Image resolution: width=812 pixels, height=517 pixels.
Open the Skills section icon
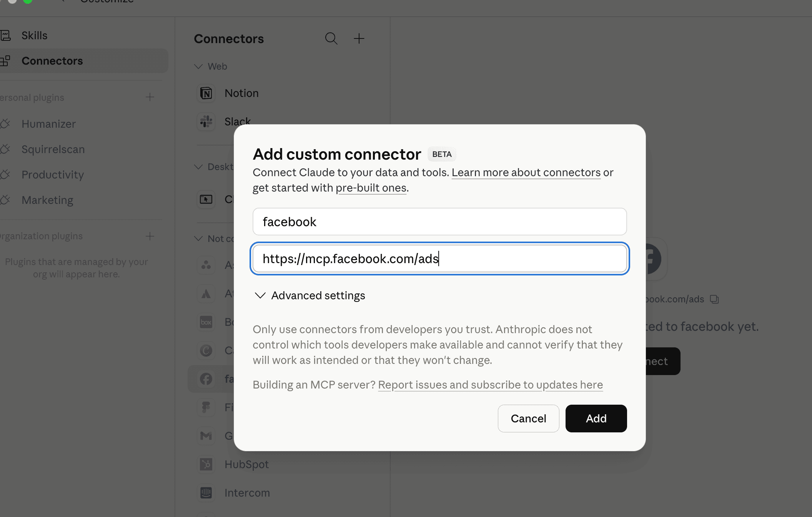pos(5,35)
